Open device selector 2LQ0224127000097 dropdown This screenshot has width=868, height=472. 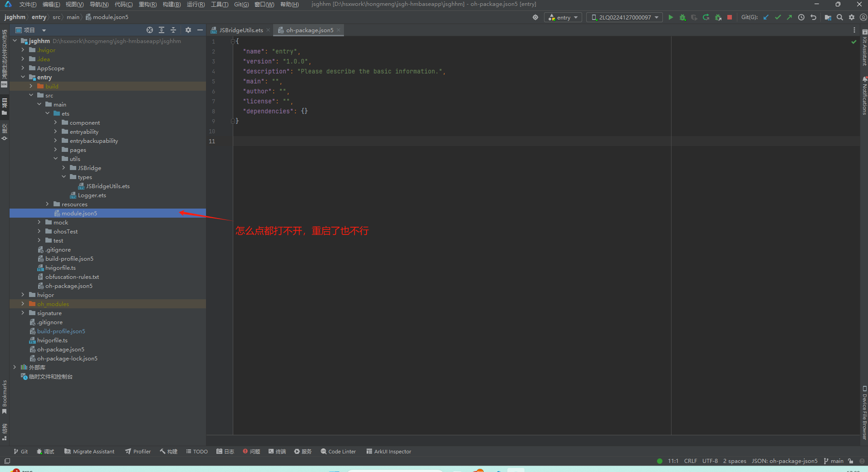pos(624,17)
